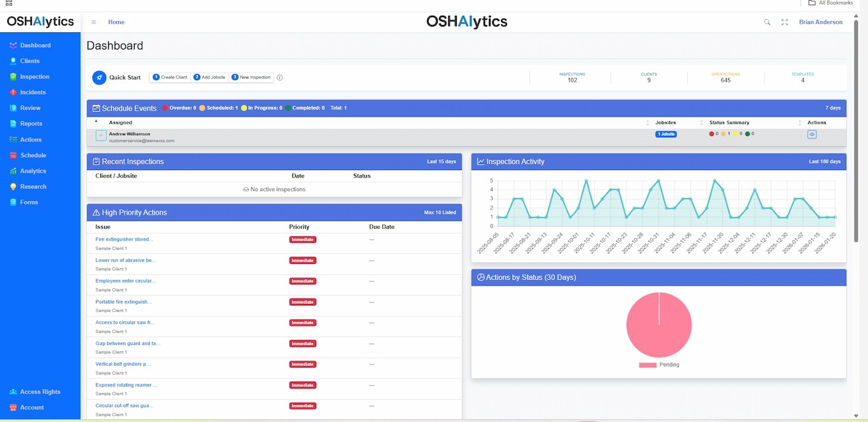Open 'Employees enter circular...' issue link
Viewport: 868px width, 422px height.
[x=125, y=281]
